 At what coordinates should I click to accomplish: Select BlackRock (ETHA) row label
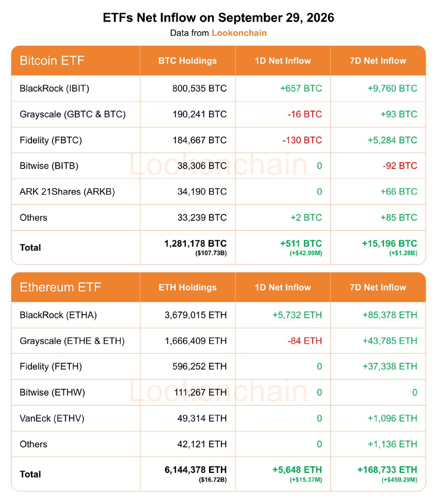[x=58, y=315]
